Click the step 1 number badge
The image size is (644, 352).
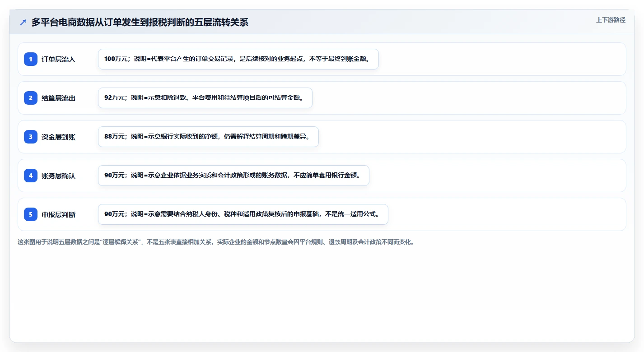31,59
